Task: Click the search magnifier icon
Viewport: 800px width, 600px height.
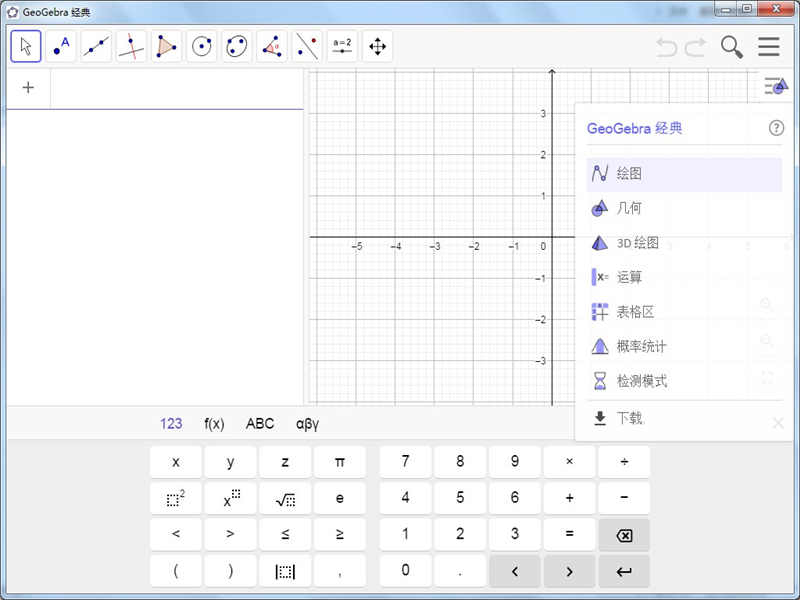Action: pyautogui.click(x=731, y=46)
